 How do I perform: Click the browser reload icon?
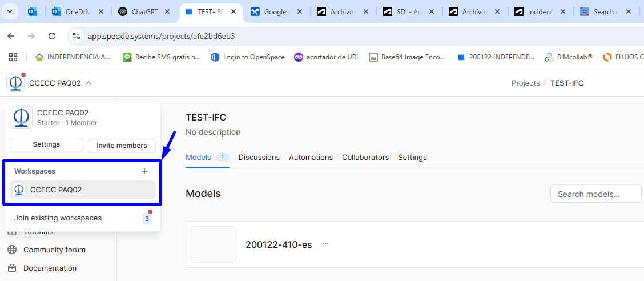(x=52, y=36)
